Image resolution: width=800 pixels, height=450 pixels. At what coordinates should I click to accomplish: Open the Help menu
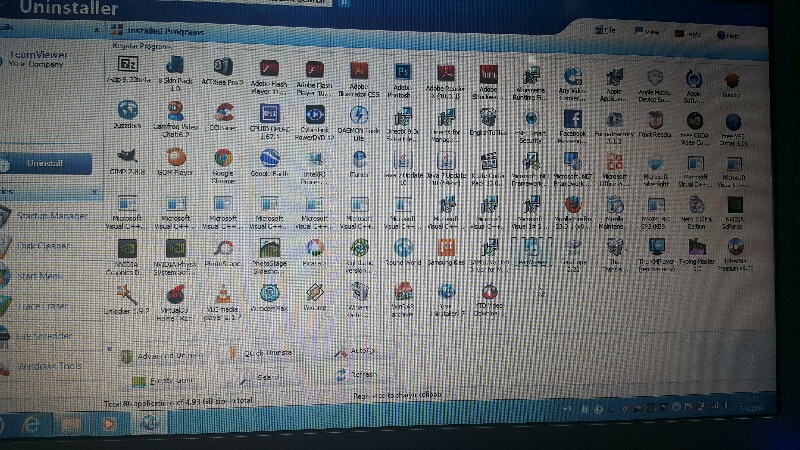729,36
